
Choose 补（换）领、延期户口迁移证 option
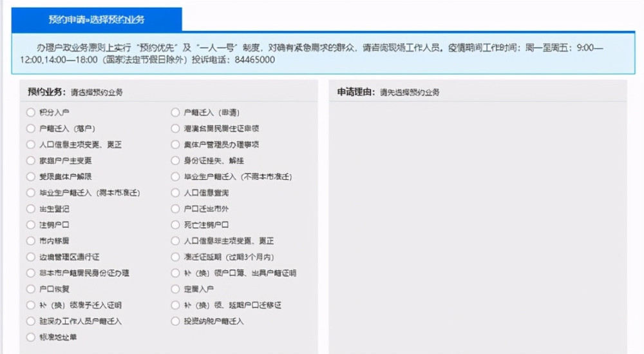pos(175,305)
